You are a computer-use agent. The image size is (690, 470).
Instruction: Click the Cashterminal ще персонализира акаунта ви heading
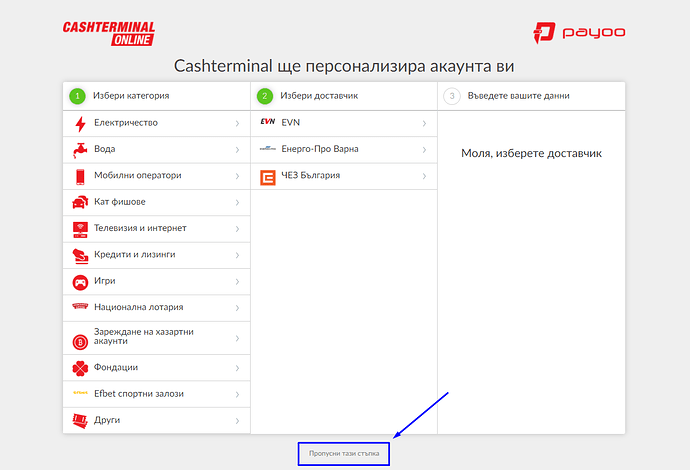344,66
